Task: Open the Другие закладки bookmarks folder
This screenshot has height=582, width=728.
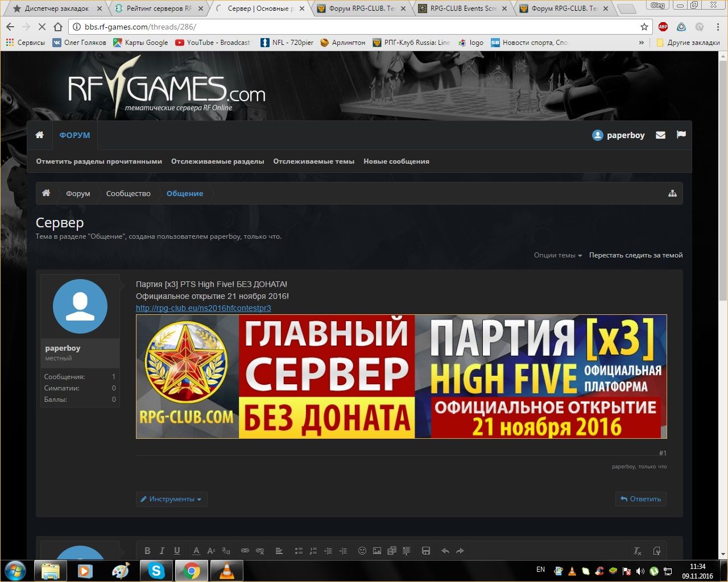Action: 688,43
